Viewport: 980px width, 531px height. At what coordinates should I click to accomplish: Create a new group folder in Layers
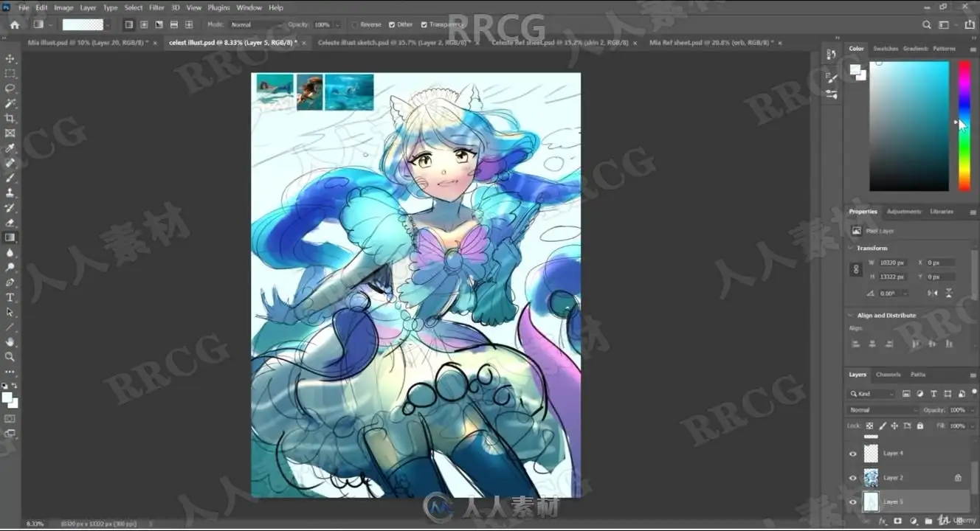pos(928,521)
